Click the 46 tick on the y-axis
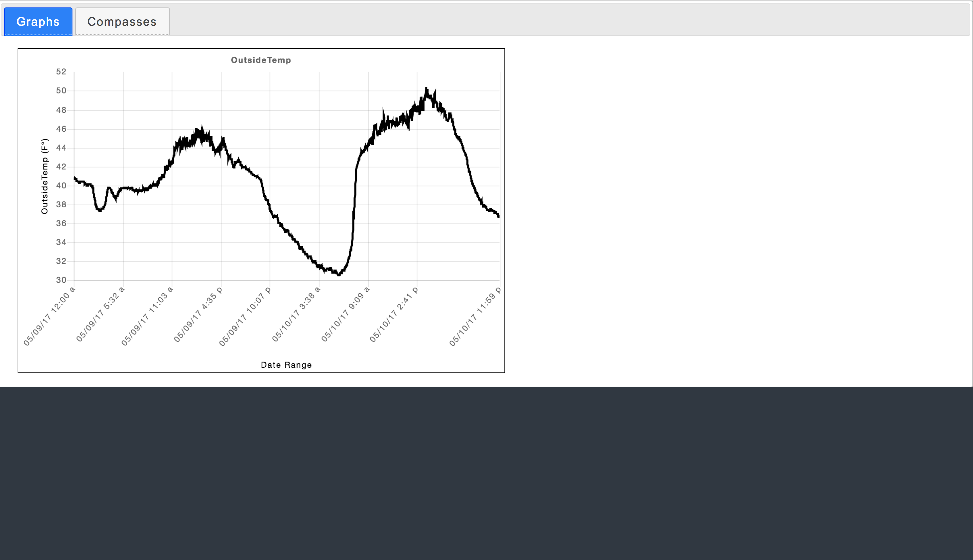The width and height of the screenshot is (973, 560). pos(61,129)
